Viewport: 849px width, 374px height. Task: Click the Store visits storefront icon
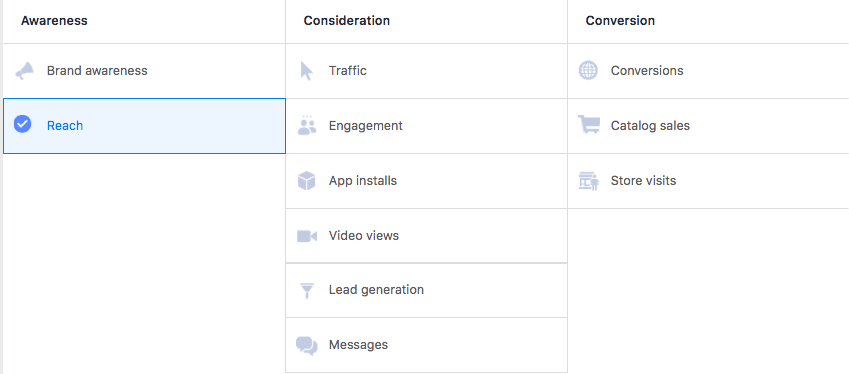589,181
